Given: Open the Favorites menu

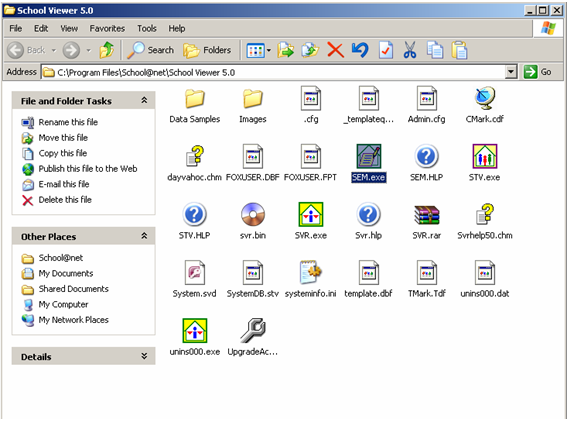Looking at the screenshot, I should click(107, 28).
